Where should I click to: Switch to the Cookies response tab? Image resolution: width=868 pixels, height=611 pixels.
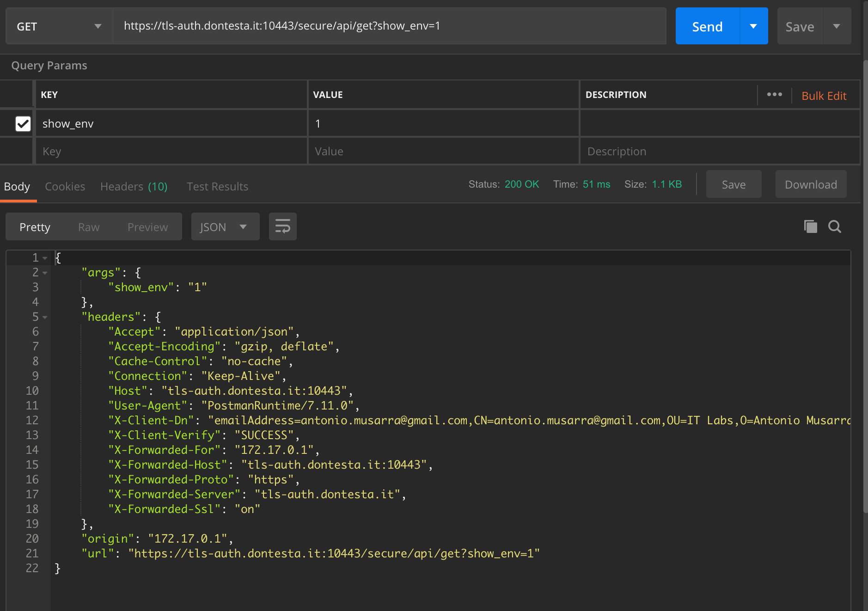(65, 186)
